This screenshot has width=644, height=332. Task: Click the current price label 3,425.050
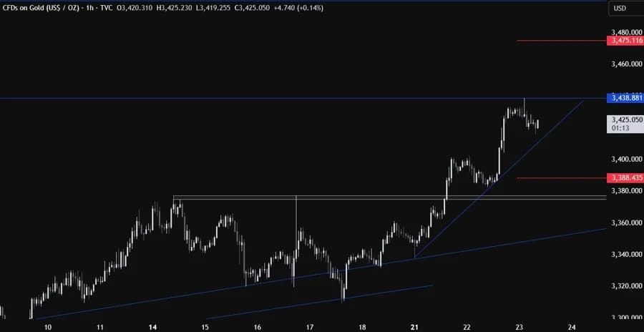click(x=625, y=119)
